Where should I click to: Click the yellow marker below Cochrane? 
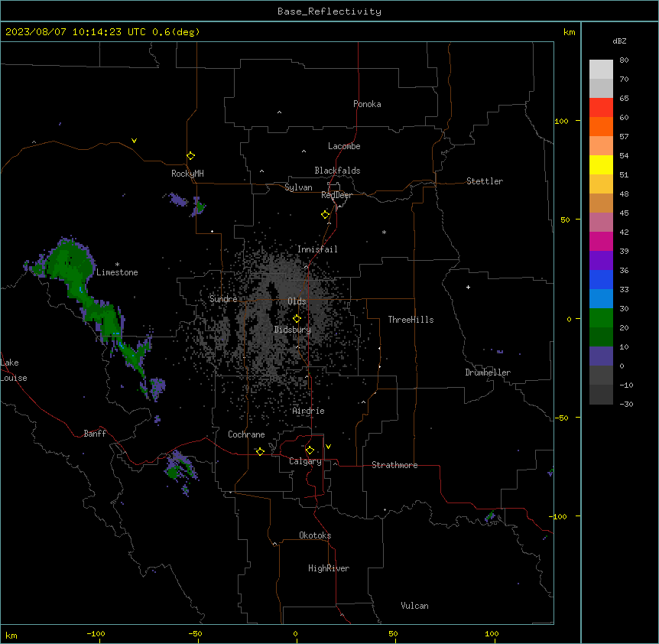(260, 451)
